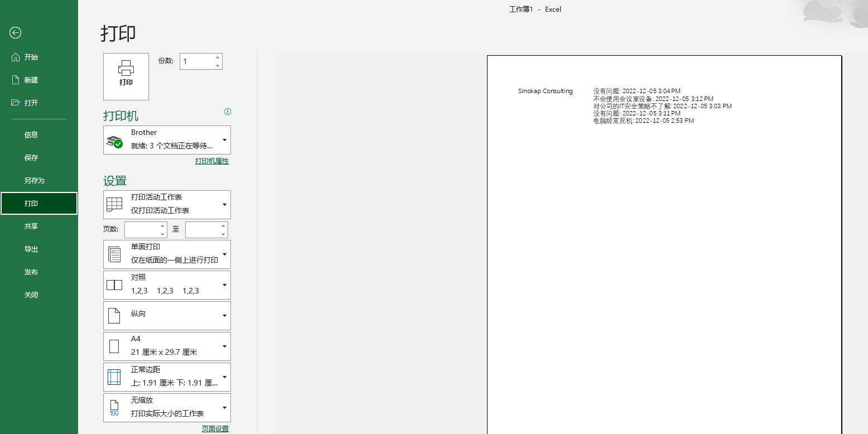Open the 页面设置 page setup link

click(215, 429)
